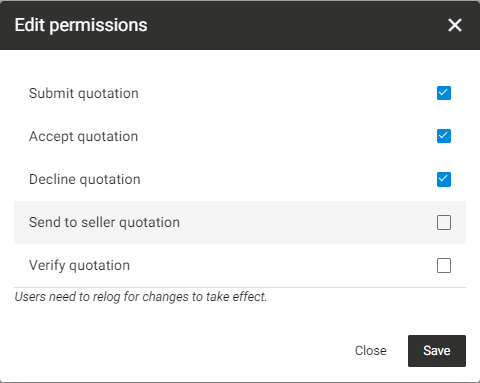The image size is (480, 383).
Task: Save the permission changes
Action: (437, 351)
